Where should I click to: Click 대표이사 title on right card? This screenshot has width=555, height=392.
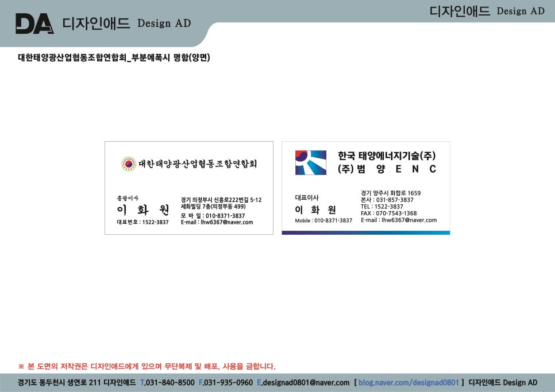pyautogui.click(x=307, y=197)
